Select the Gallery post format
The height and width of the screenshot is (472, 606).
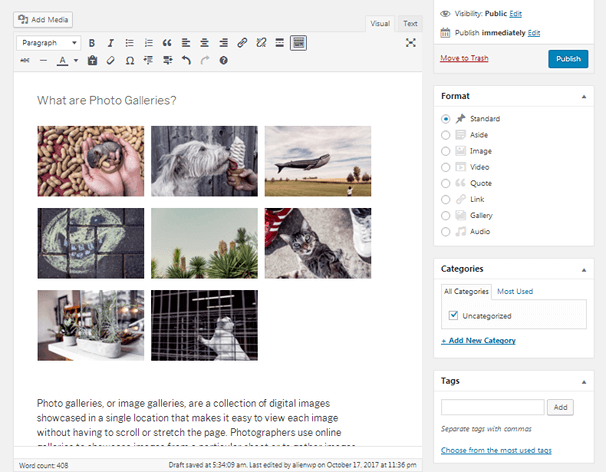[x=446, y=215]
